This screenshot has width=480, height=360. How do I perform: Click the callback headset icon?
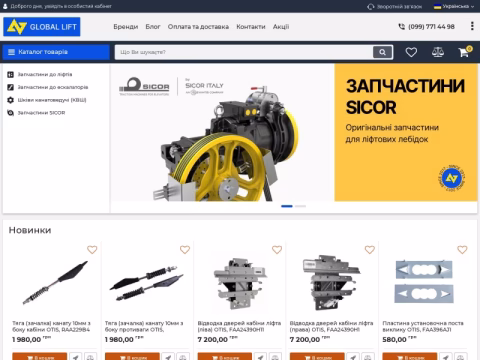tap(371, 7)
